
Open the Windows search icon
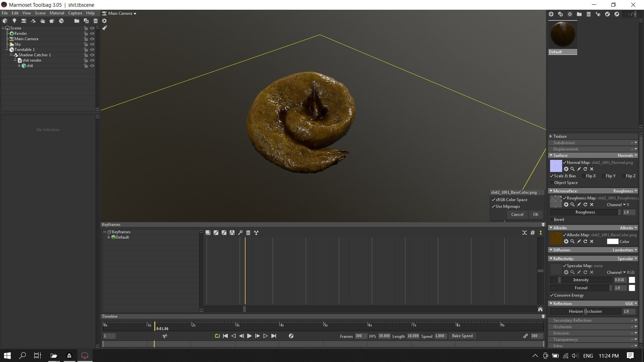click(x=22, y=356)
